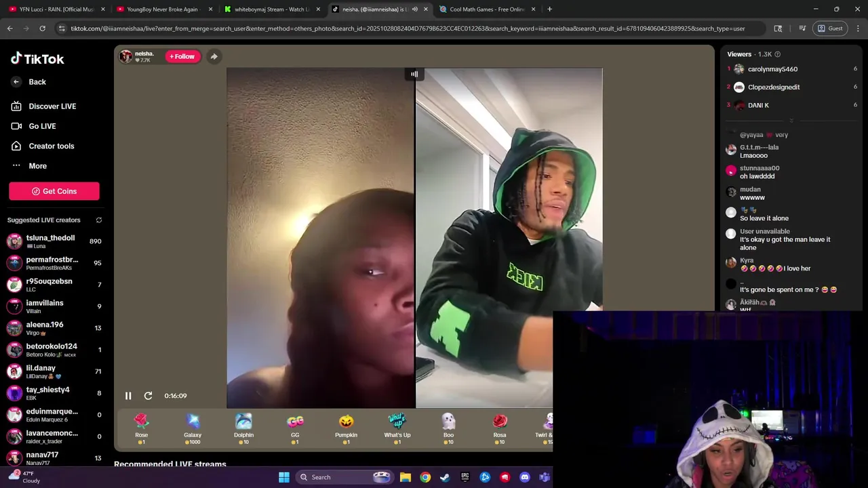Send a Dolphin gift
The width and height of the screenshot is (868, 488).
[x=243, y=429]
